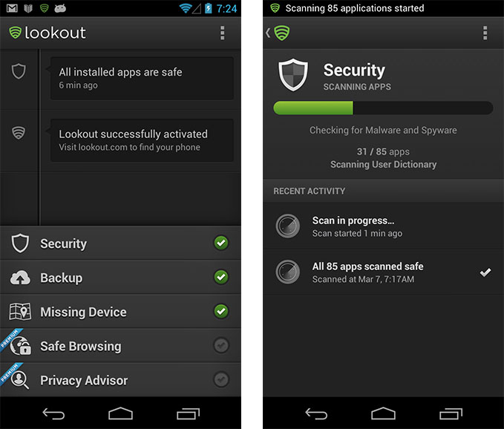This screenshot has width=504, height=429.
Task: Tap the Security shield icon in feature list
Action: (x=20, y=243)
